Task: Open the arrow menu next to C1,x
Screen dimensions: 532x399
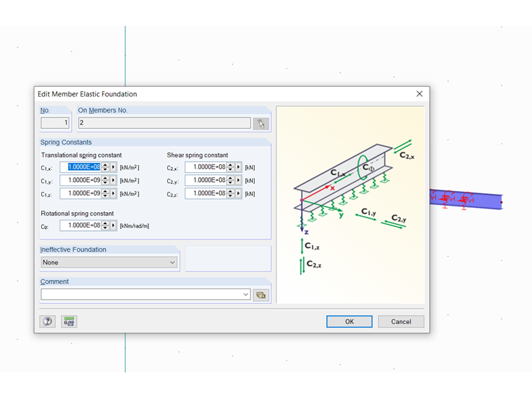Action: (x=113, y=167)
